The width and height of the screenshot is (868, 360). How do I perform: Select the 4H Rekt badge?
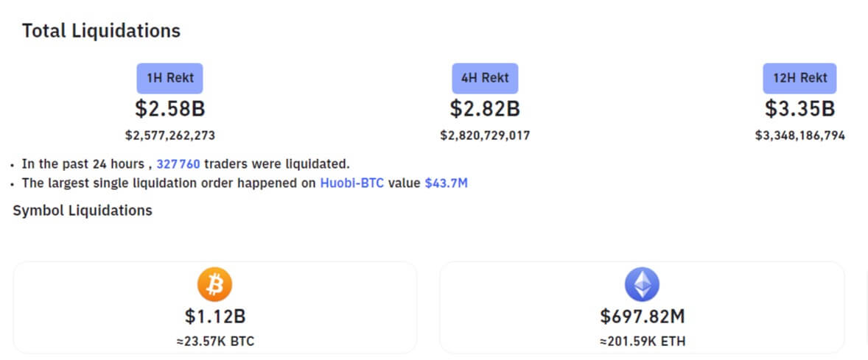(x=485, y=77)
